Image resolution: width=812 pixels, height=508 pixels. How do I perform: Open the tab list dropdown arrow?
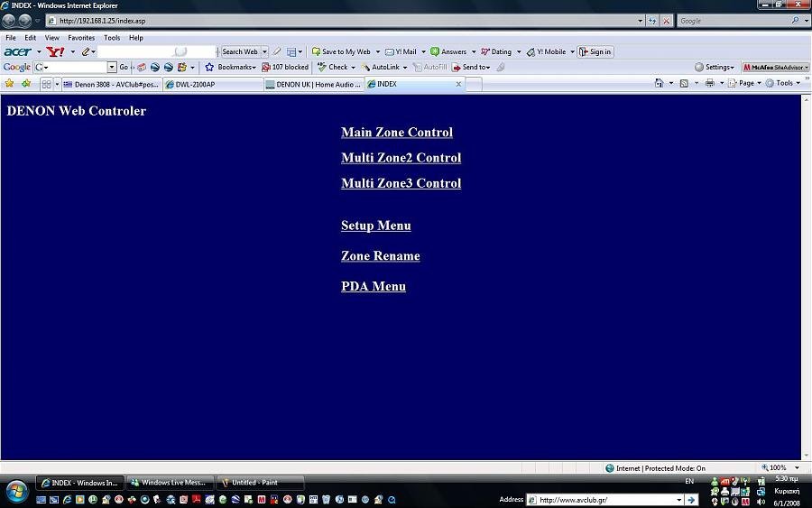[x=57, y=84]
